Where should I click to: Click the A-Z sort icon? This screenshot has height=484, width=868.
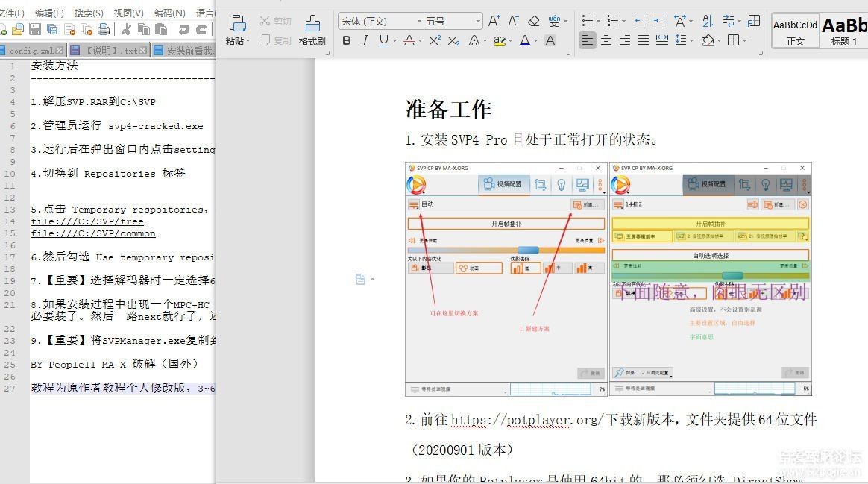[x=708, y=21]
